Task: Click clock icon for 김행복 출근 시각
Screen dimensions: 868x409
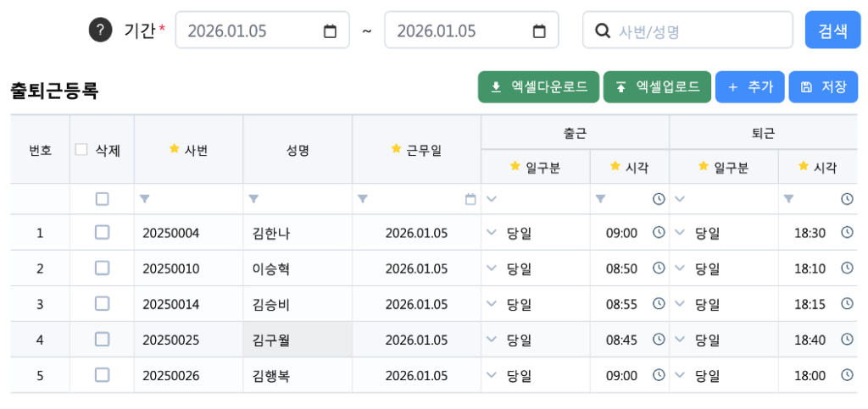Action: 659,374
